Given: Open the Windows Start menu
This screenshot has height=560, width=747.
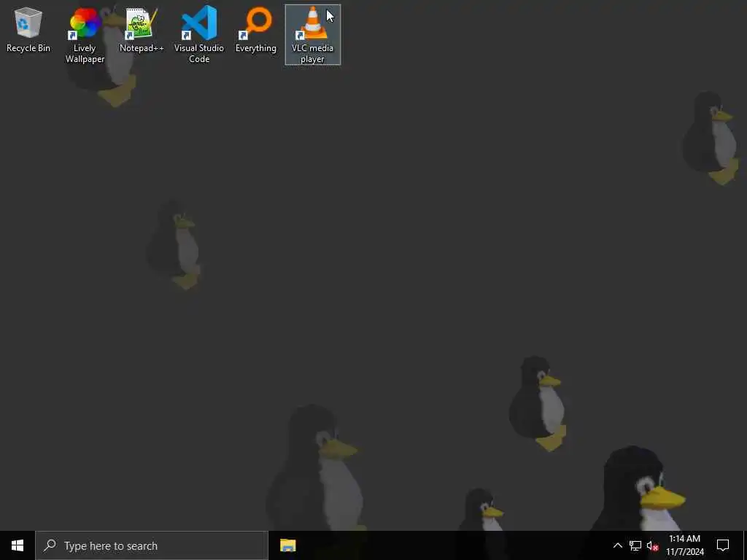Looking at the screenshot, I should tap(18, 545).
